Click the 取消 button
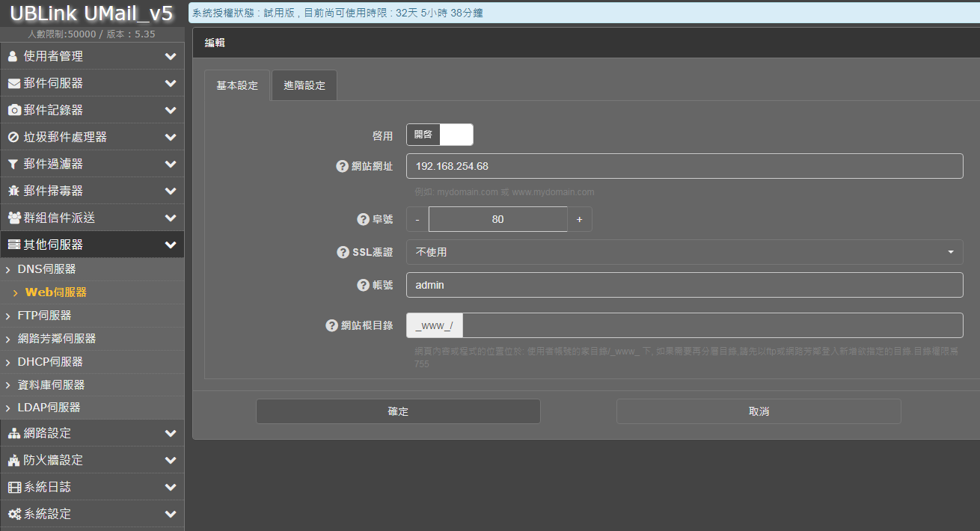980x531 pixels. [759, 412]
